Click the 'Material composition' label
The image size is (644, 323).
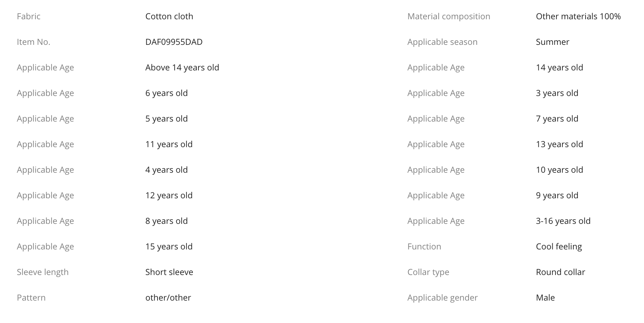pyautogui.click(x=448, y=16)
